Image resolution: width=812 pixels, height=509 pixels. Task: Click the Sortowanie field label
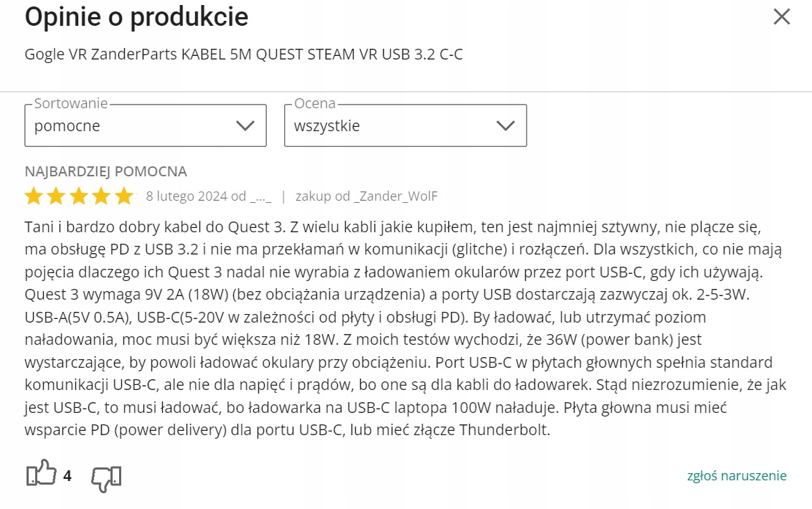pyautogui.click(x=71, y=104)
